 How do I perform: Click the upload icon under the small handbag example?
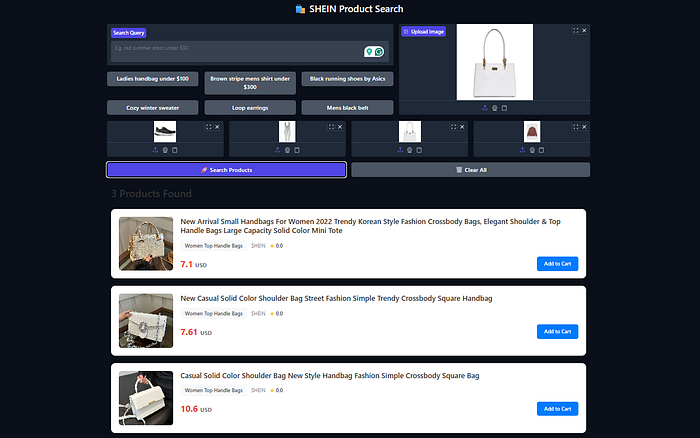400,150
